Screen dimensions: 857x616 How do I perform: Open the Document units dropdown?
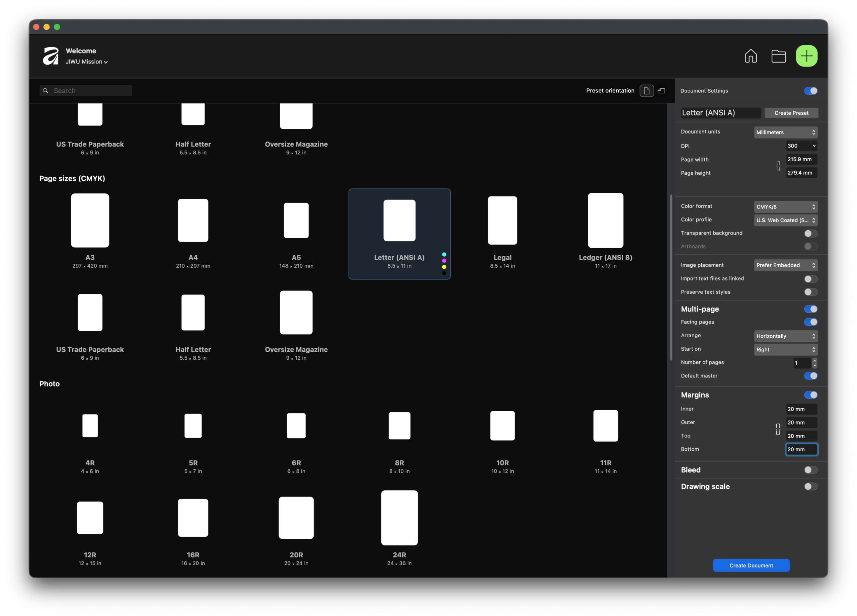pos(785,132)
